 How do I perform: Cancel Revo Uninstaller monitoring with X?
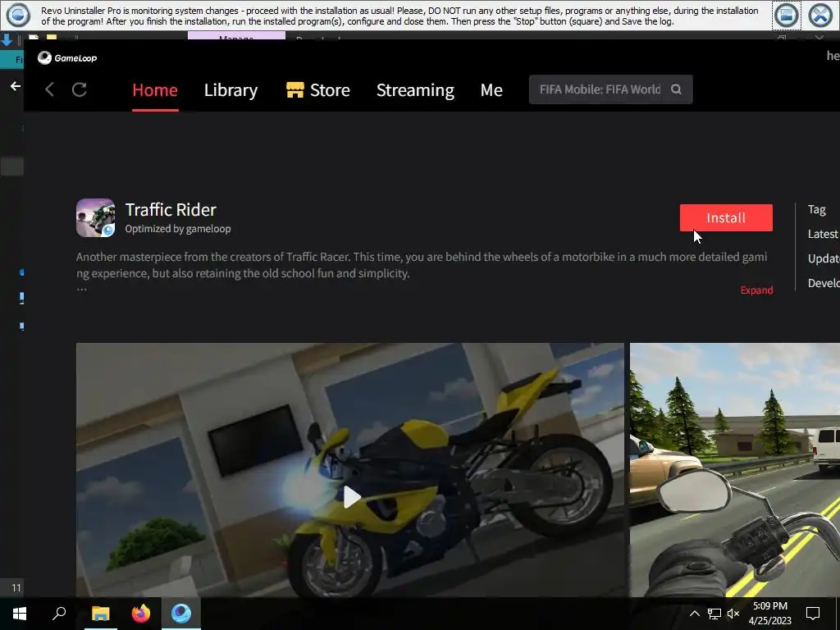820,15
